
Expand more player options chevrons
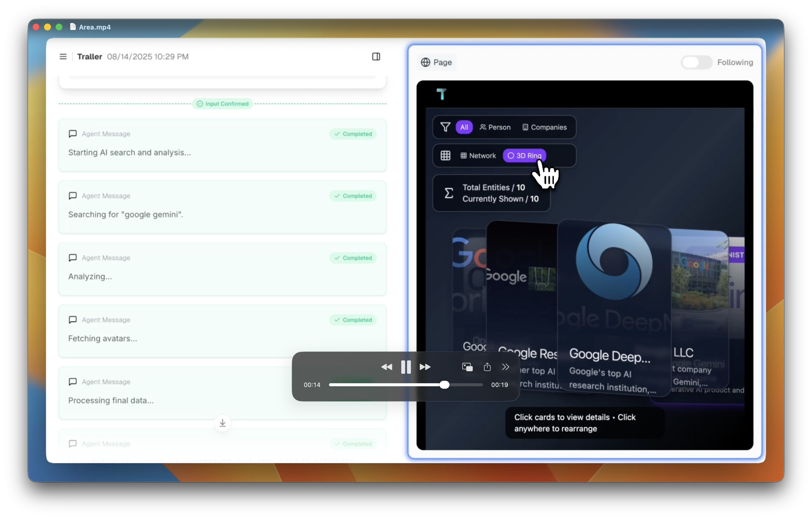pos(505,367)
